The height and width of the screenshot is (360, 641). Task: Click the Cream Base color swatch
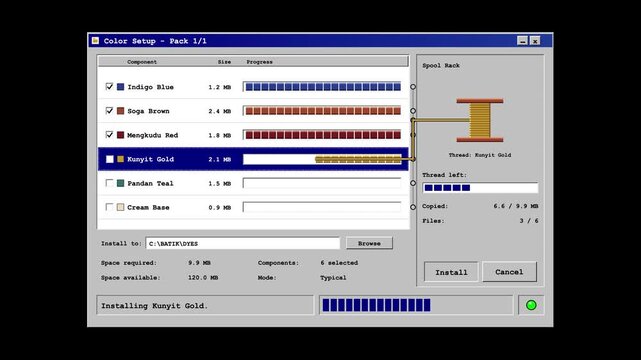(x=121, y=207)
